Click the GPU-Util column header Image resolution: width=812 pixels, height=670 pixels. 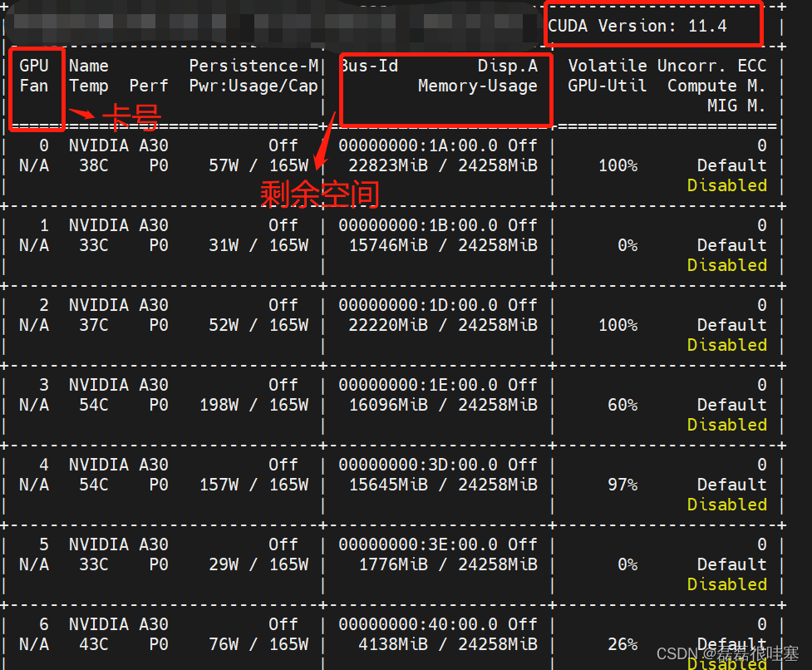point(607,86)
